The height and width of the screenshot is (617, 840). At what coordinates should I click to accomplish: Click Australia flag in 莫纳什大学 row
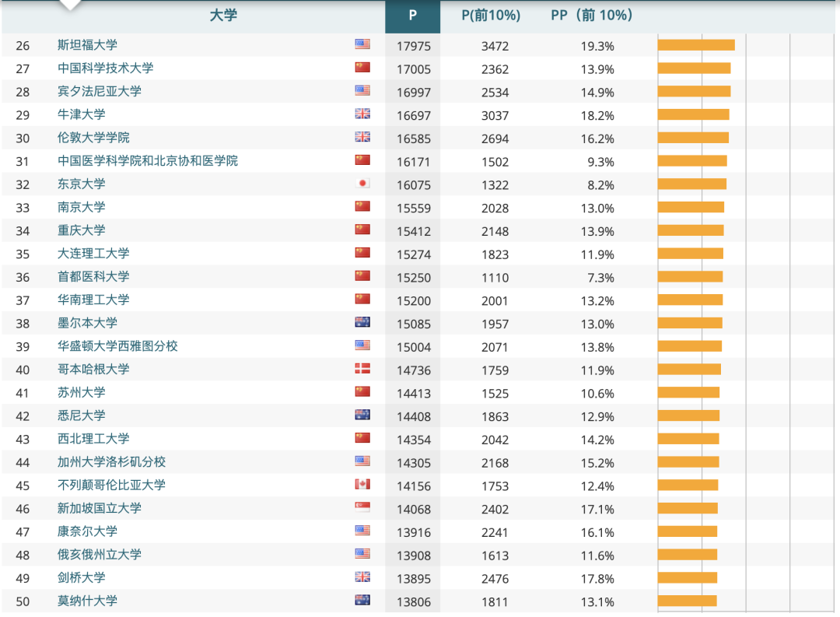pos(362,600)
